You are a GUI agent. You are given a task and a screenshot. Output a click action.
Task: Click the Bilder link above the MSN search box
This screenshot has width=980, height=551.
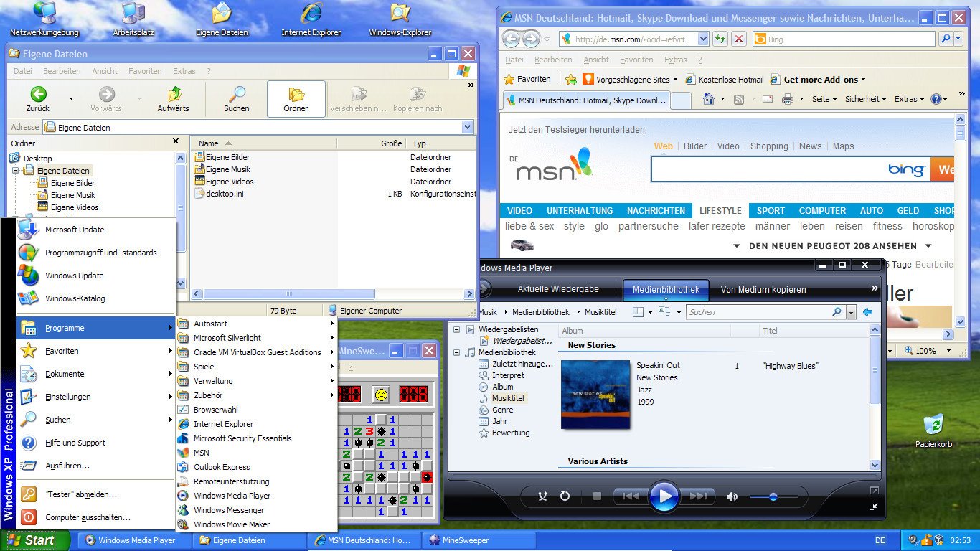[x=695, y=146]
